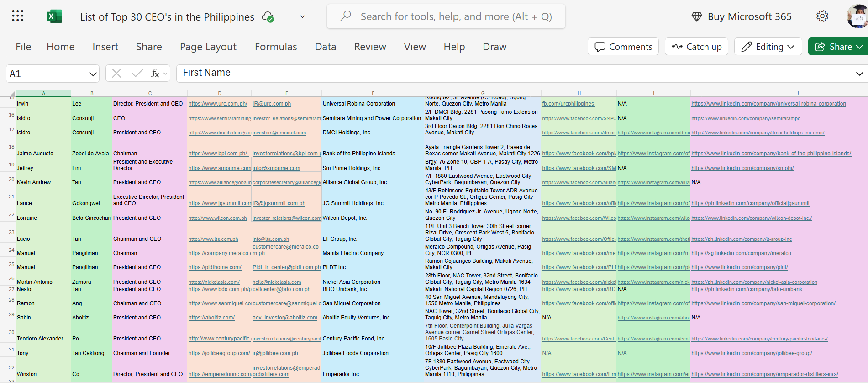Screen dimensions: 868x383
Task: Open the https://pldthome.com/ link
Action: tap(215, 267)
